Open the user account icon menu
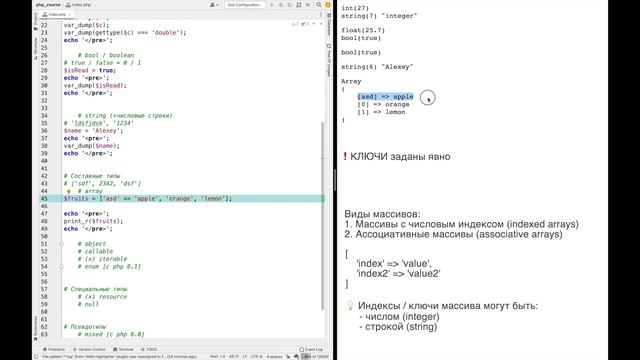 (x=214, y=5)
